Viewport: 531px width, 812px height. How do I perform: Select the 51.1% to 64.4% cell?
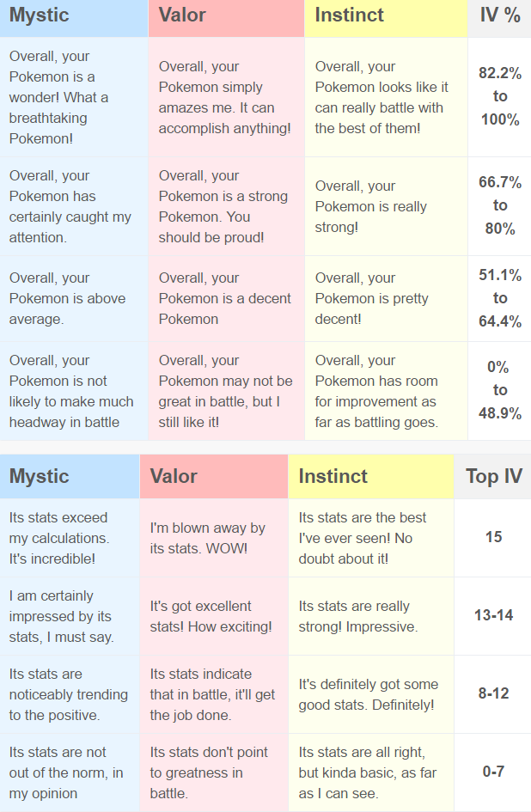click(499, 298)
